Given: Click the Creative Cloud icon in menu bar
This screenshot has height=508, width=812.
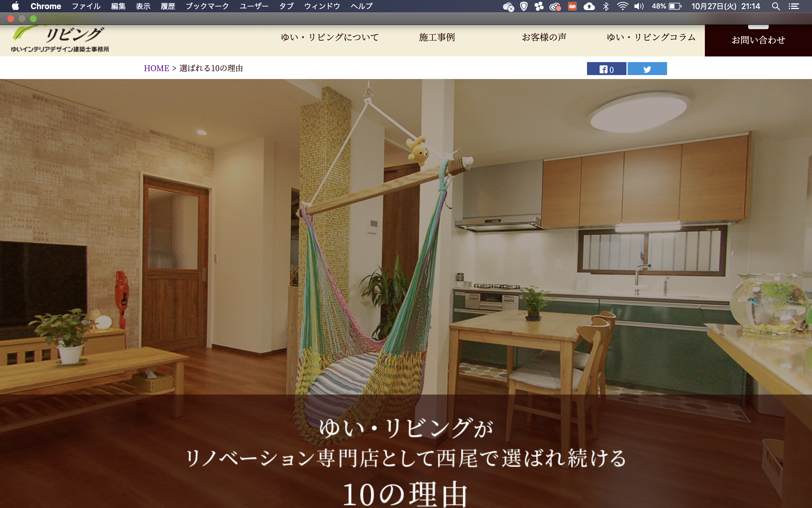Looking at the screenshot, I should click(x=555, y=6).
